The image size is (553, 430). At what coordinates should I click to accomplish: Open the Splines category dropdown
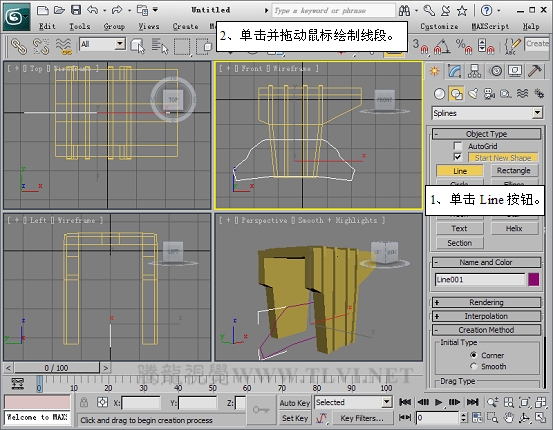click(487, 113)
